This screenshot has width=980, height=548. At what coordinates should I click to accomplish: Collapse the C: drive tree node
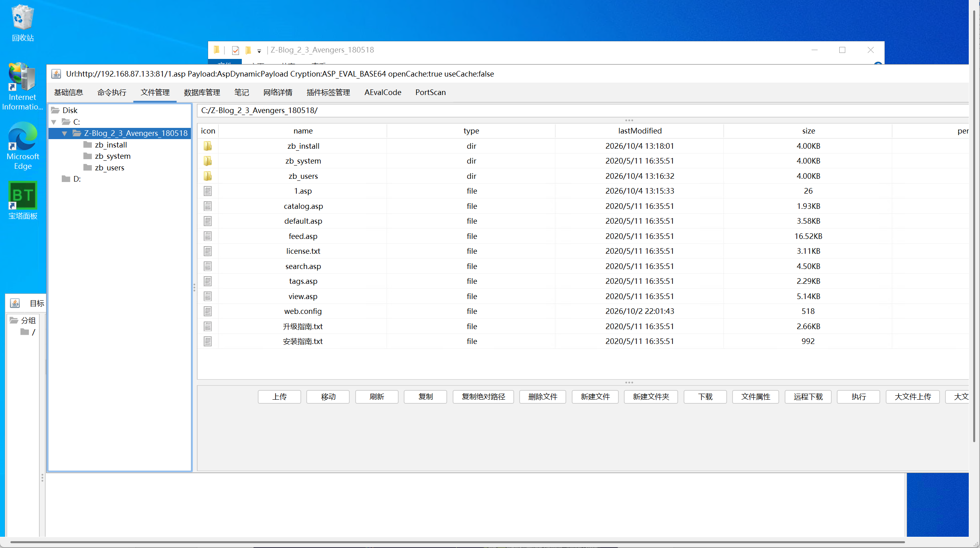[x=54, y=122]
